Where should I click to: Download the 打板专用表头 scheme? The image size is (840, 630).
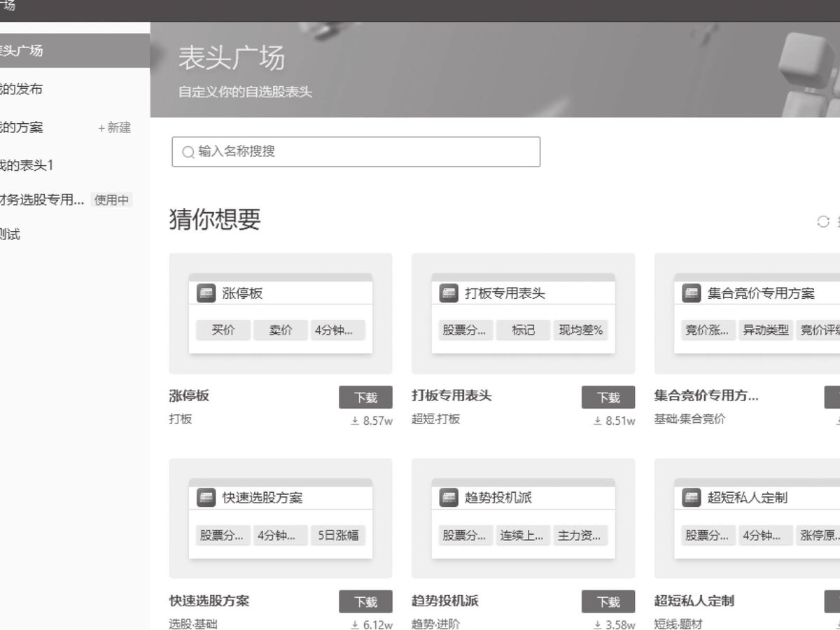608,397
